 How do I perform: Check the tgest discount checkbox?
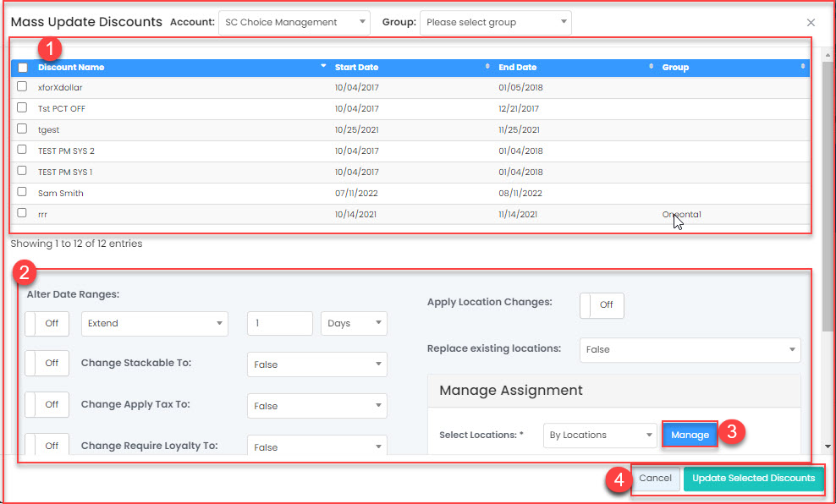pos(22,129)
